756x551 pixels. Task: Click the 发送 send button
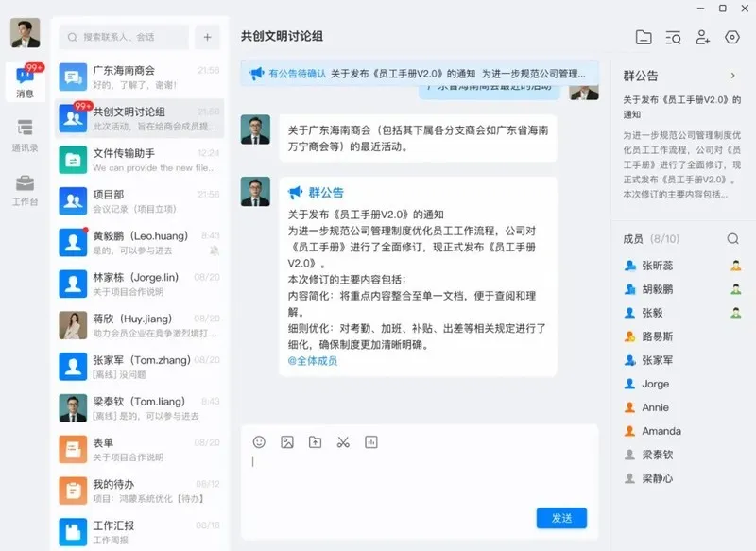561,518
